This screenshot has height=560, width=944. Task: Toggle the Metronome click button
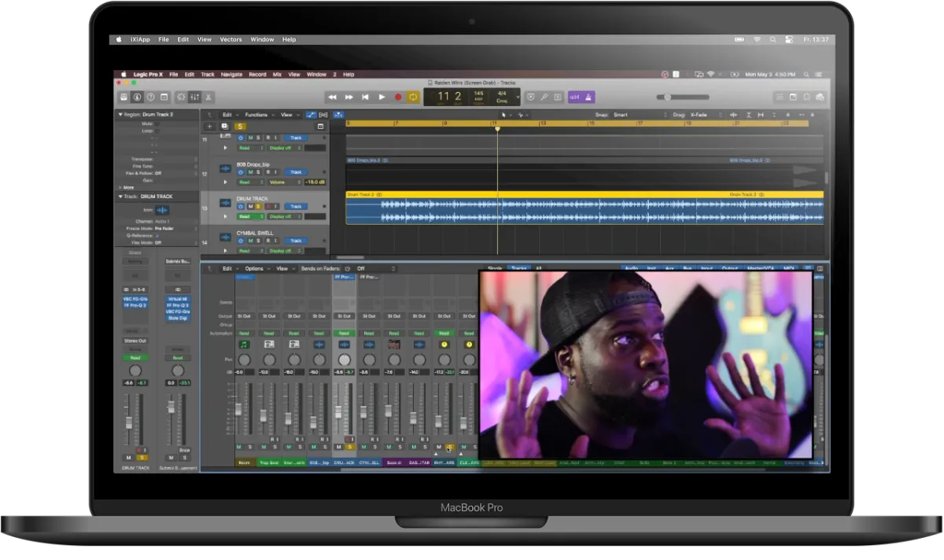588,97
